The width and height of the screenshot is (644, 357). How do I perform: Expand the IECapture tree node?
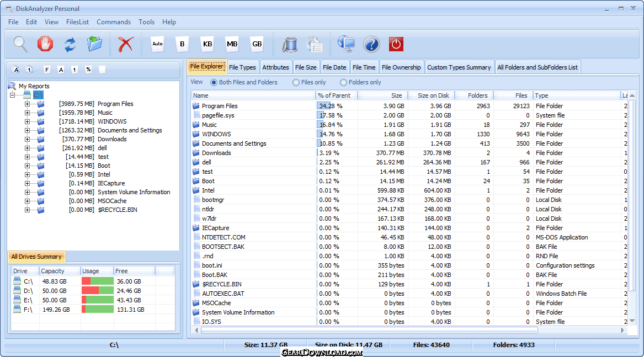click(27, 183)
